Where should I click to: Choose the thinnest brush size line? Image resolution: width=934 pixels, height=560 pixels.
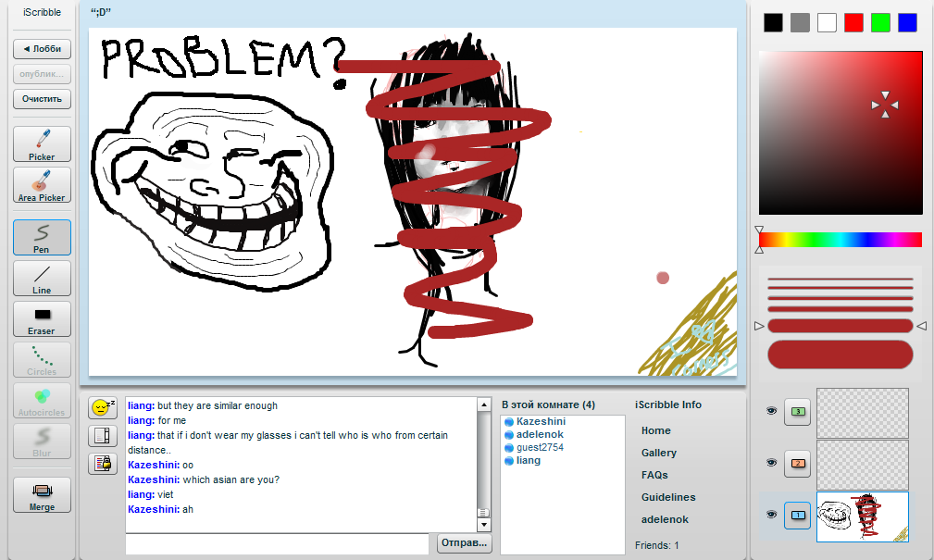[x=841, y=279]
